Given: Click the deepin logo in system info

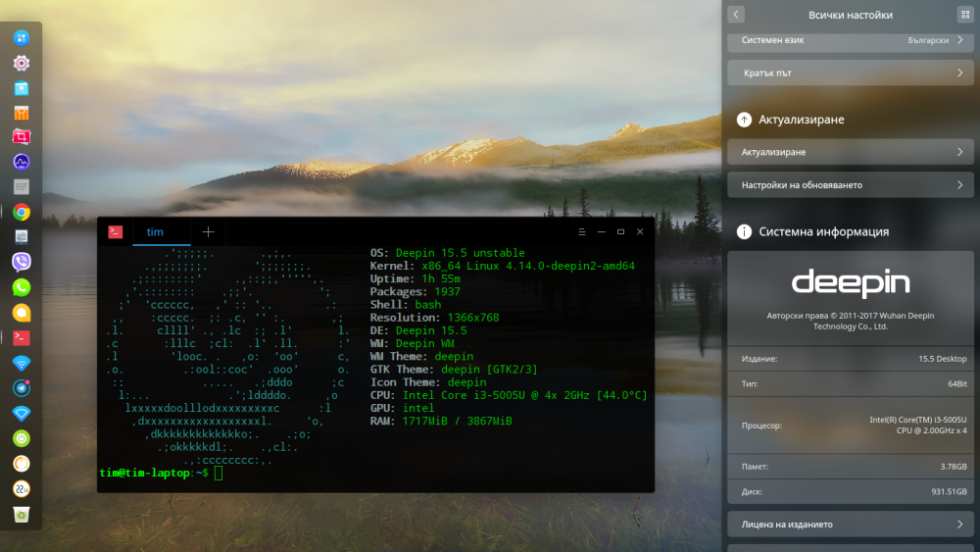Looking at the screenshot, I should [x=851, y=283].
